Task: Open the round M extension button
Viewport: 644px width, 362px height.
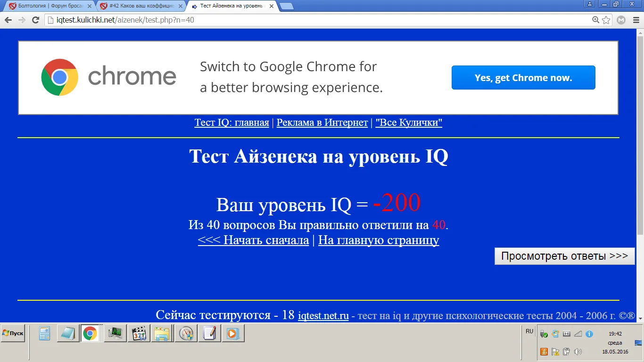Action: click(621, 20)
